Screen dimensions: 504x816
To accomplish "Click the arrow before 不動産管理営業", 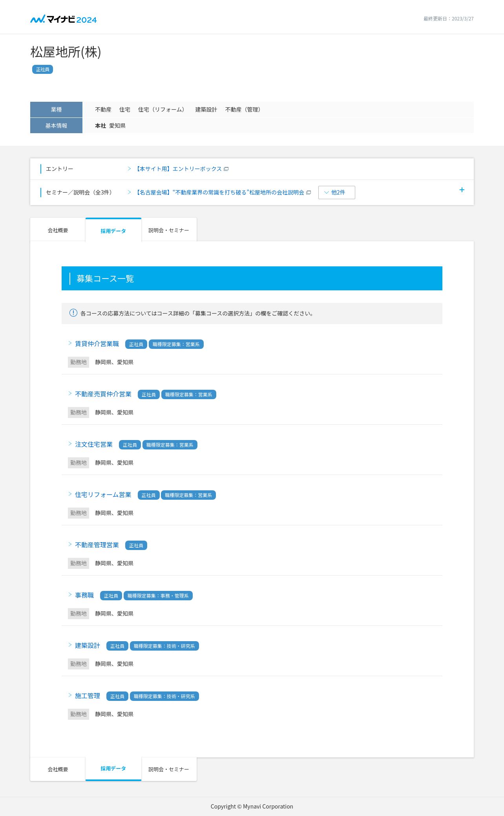I will click(70, 545).
